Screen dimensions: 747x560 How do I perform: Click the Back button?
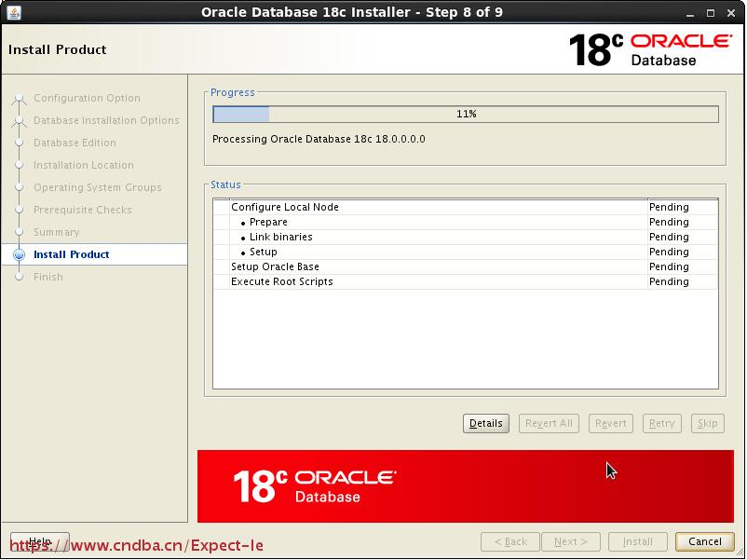tap(510, 541)
